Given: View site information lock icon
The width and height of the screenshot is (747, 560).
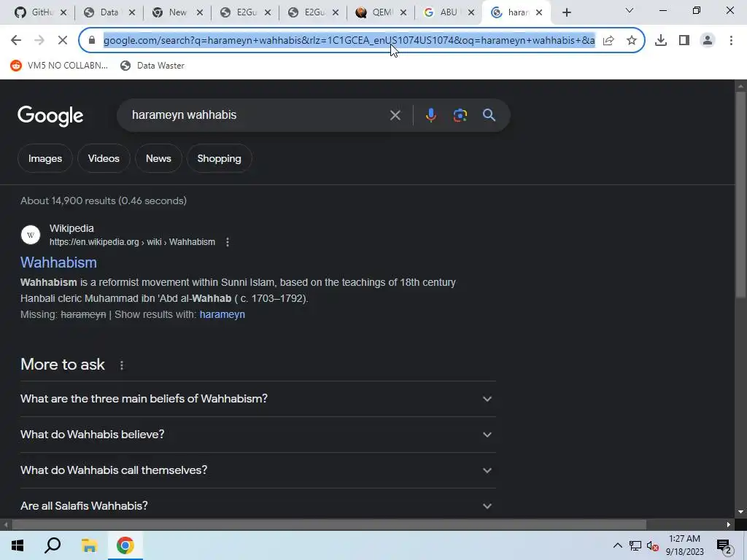Looking at the screenshot, I should [93, 41].
